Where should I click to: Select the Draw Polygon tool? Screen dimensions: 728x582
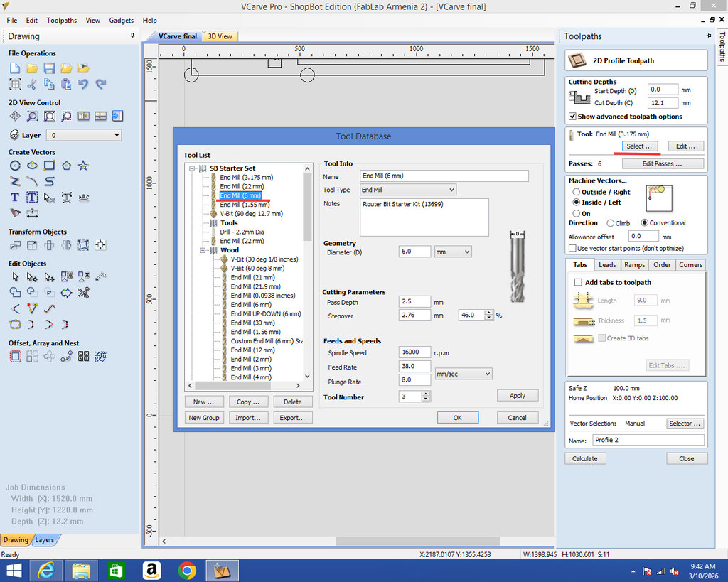coord(66,166)
